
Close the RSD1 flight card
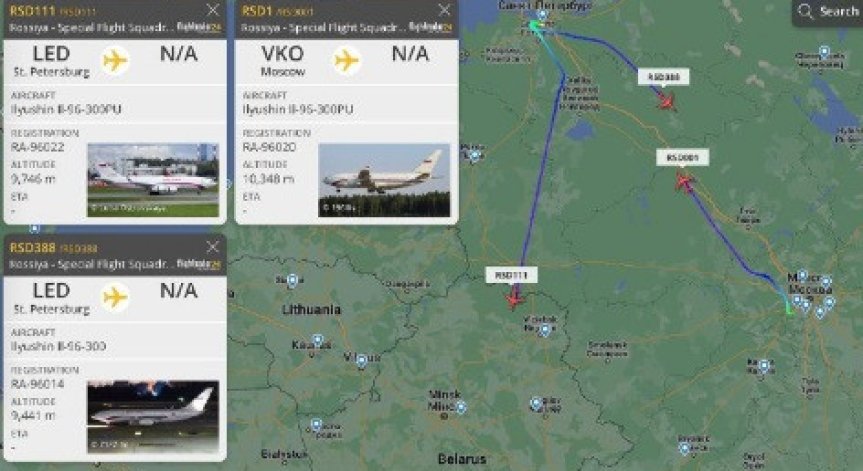click(445, 9)
